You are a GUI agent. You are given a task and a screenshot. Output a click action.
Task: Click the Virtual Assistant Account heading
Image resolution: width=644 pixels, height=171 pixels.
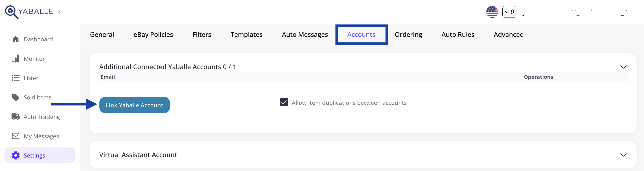point(138,155)
